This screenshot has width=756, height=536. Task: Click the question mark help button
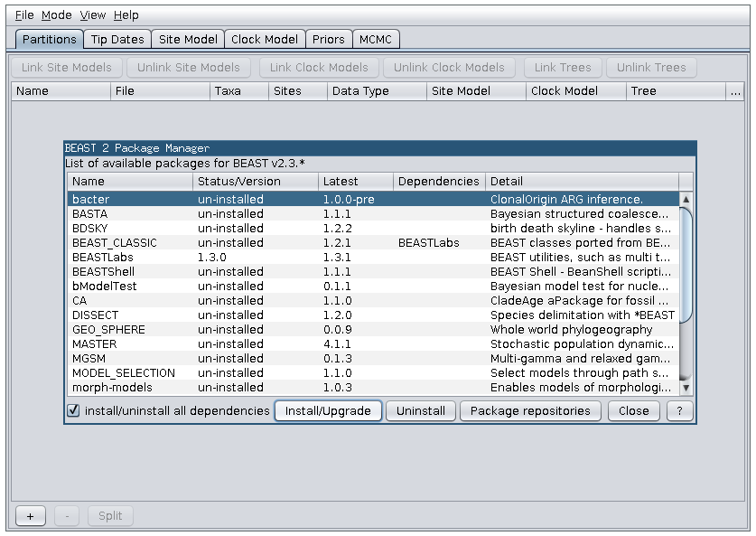[x=680, y=411]
